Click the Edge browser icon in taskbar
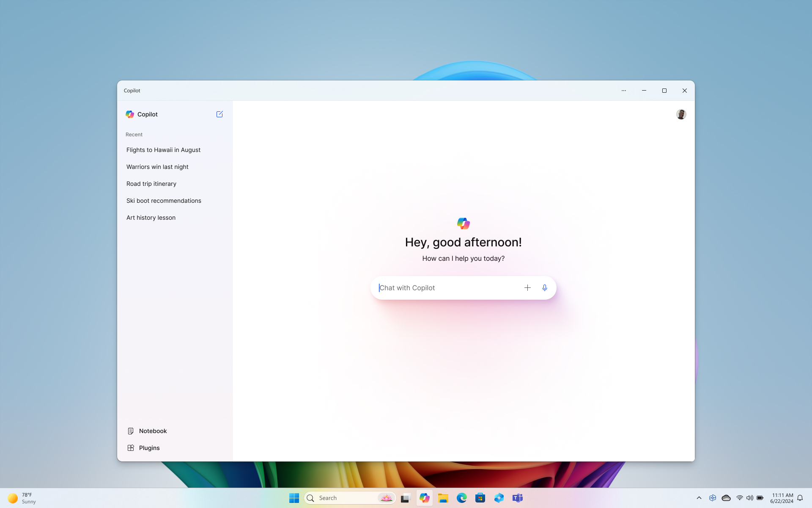This screenshot has height=508, width=812. click(461, 498)
